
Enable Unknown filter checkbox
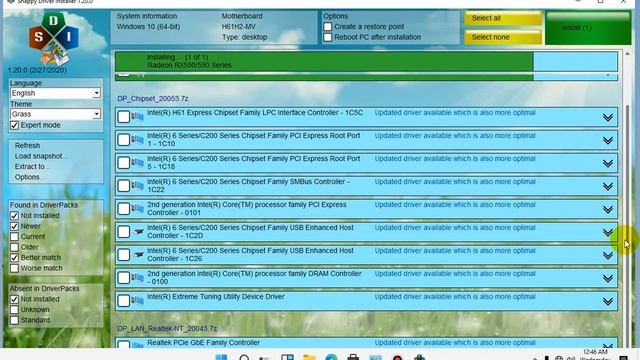[14, 310]
